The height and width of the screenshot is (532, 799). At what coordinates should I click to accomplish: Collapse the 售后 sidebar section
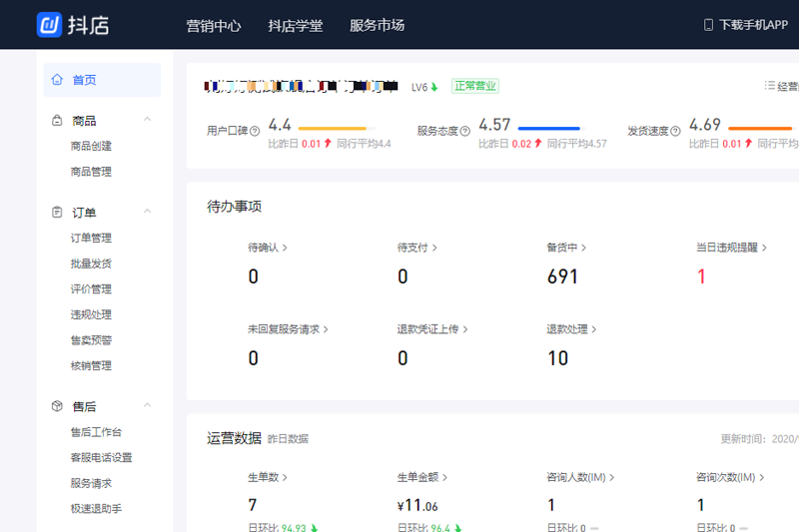click(147, 406)
